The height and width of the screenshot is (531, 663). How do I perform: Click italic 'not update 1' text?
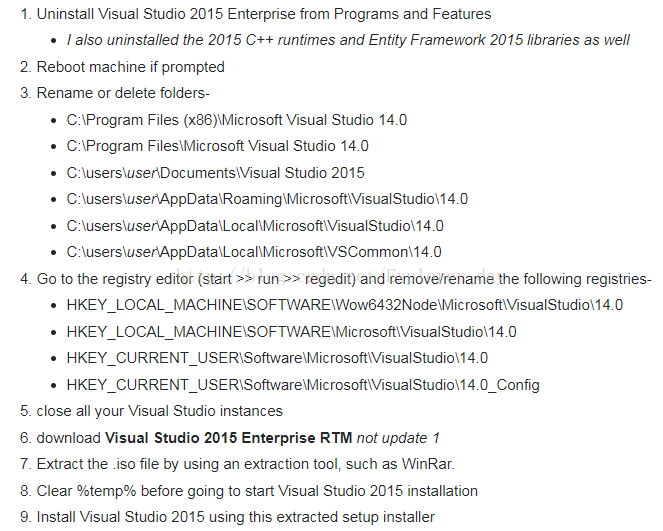pos(398,438)
